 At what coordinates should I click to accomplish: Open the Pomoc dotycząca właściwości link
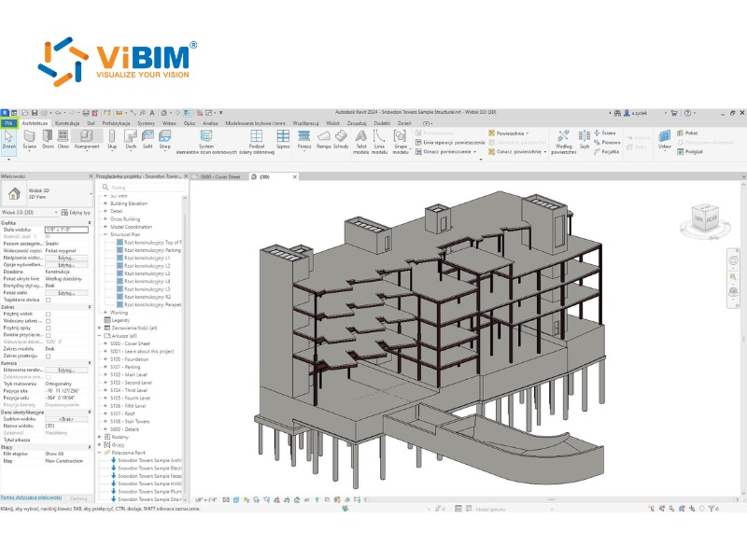tap(33, 497)
